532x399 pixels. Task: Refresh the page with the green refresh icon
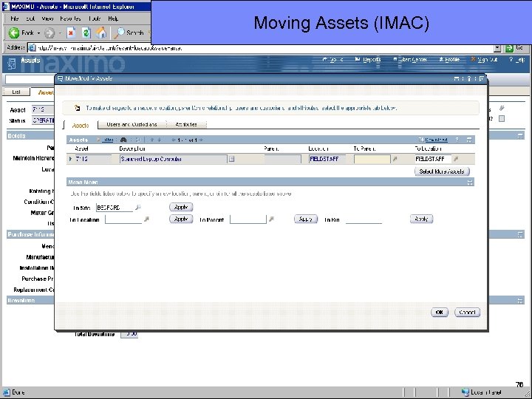point(86,33)
